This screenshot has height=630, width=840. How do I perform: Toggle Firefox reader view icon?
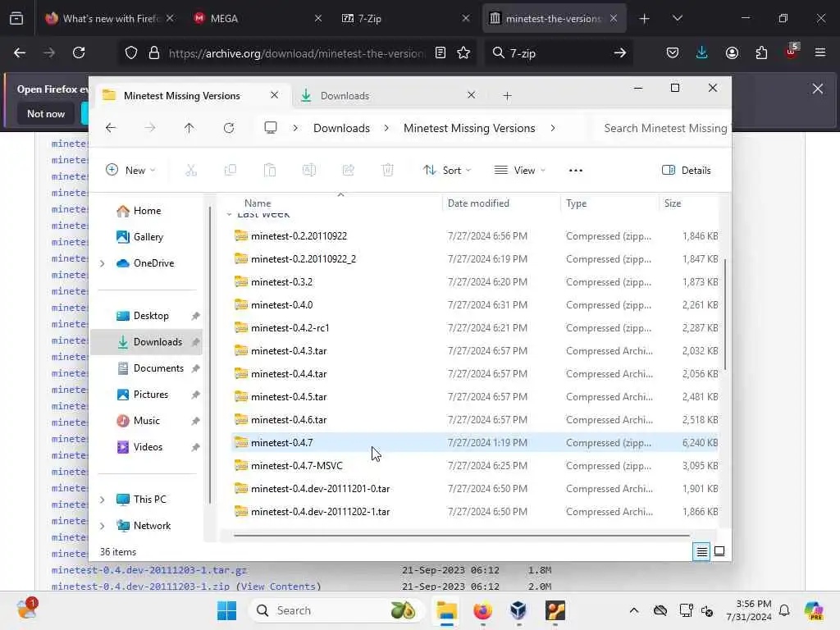[x=441, y=52]
